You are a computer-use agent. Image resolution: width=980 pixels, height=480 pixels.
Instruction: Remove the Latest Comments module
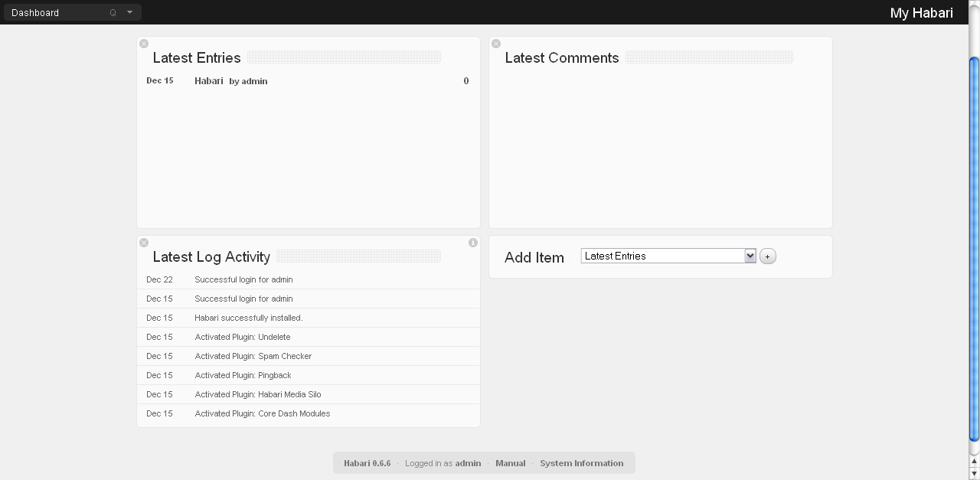pos(496,44)
